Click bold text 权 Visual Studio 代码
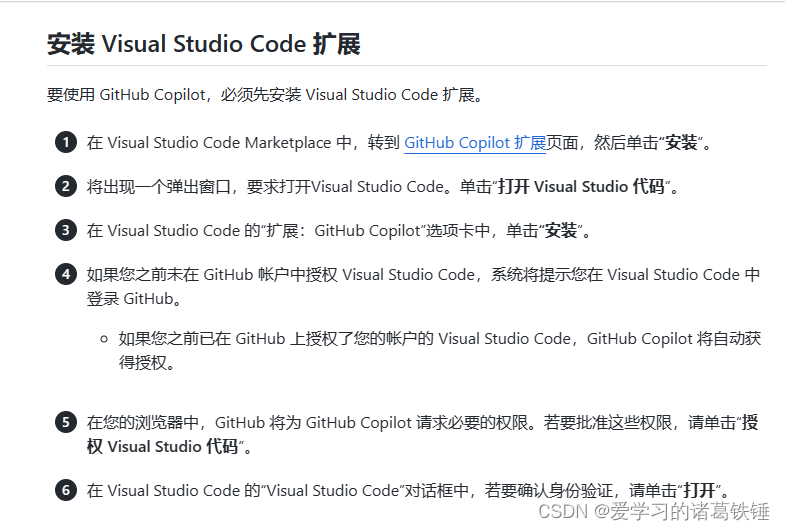This screenshot has height=530, width=785. pyautogui.click(x=162, y=446)
